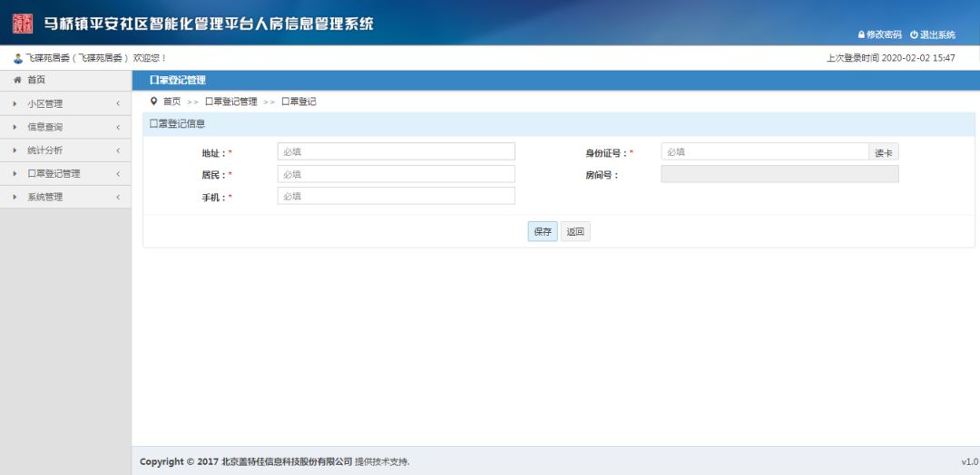This screenshot has width=980, height=475.
Task: Click the disabled 房间号 field
Action: pyautogui.click(x=780, y=174)
